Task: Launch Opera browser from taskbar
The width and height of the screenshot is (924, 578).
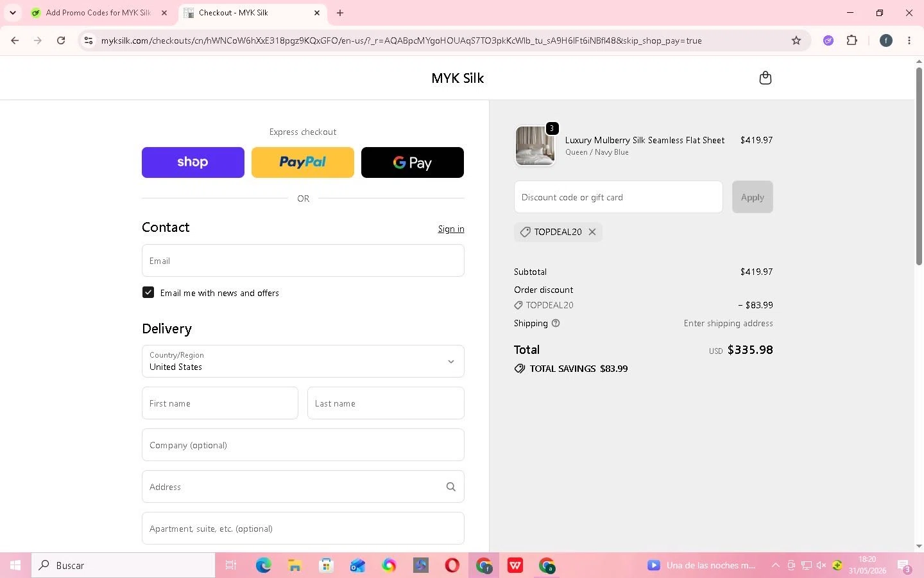Action: point(452,565)
